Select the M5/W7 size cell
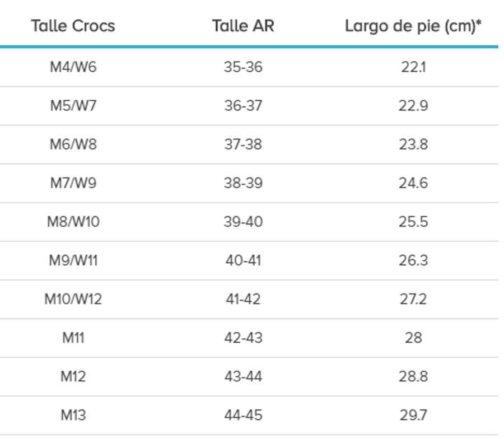504x439 pixels. coord(73,106)
